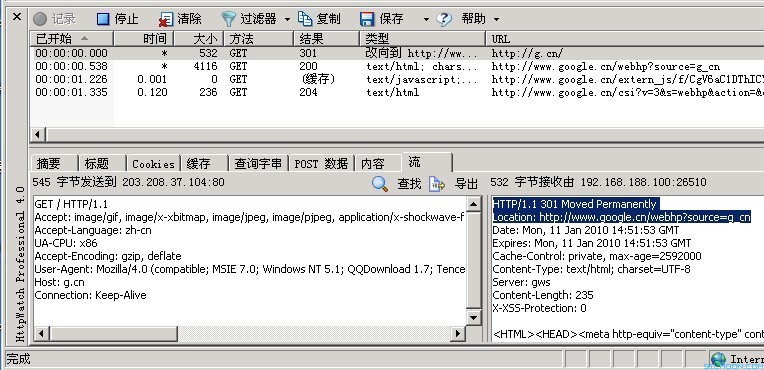Close the HttpWatch panel with X
The image size is (764, 370).
point(17,17)
